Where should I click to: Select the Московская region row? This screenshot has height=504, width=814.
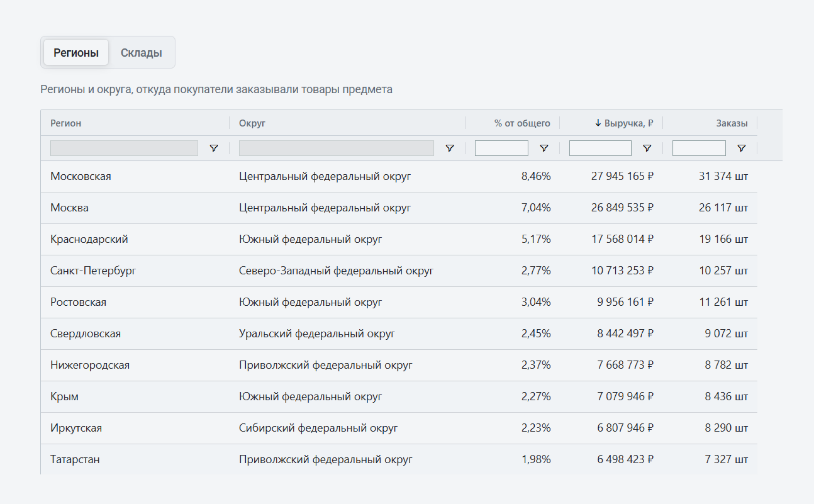[x=81, y=176]
